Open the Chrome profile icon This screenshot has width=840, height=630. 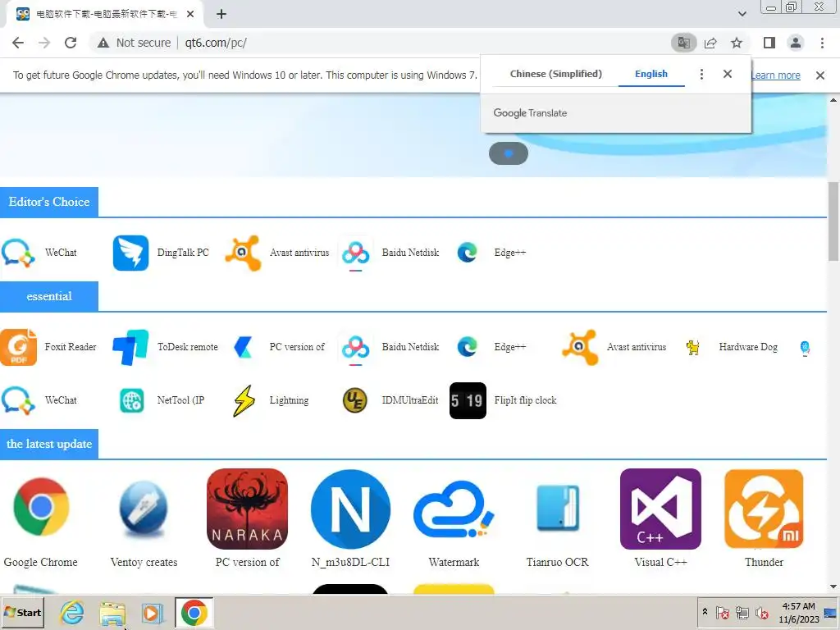796,43
